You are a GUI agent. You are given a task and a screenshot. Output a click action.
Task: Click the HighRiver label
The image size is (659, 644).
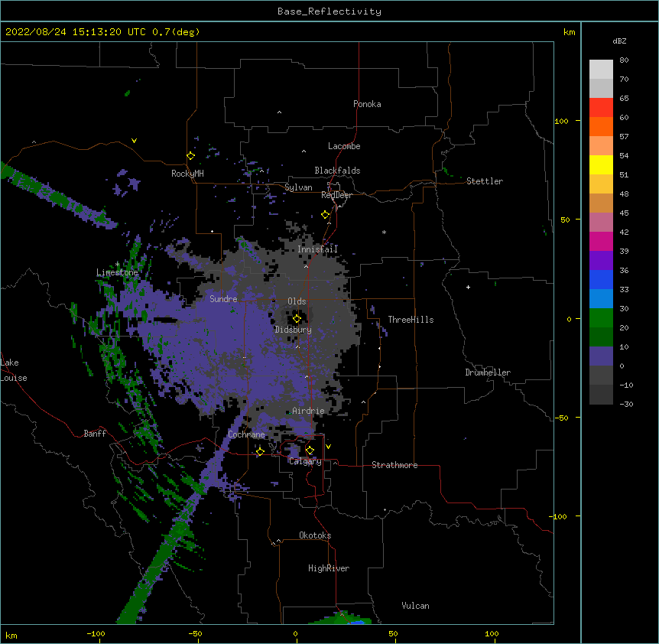(329, 568)
